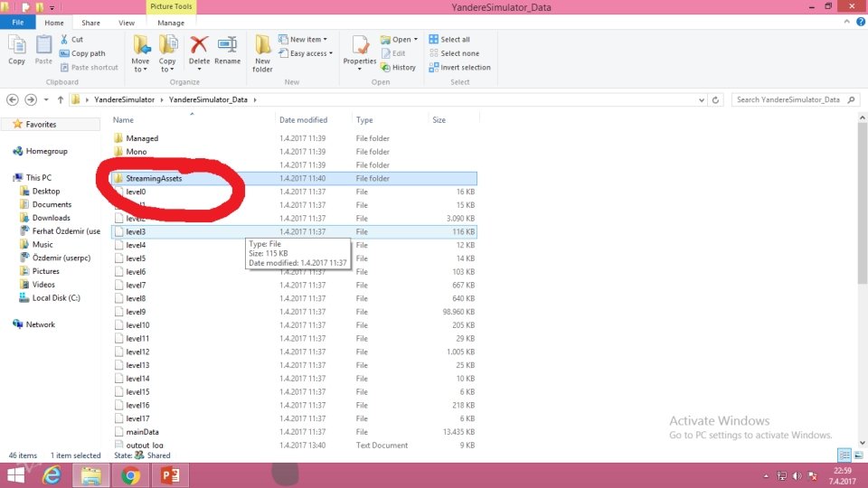The height and width of the screenshot is (488, 868).
Task: Open the File tab
Action: click(18, 22)
